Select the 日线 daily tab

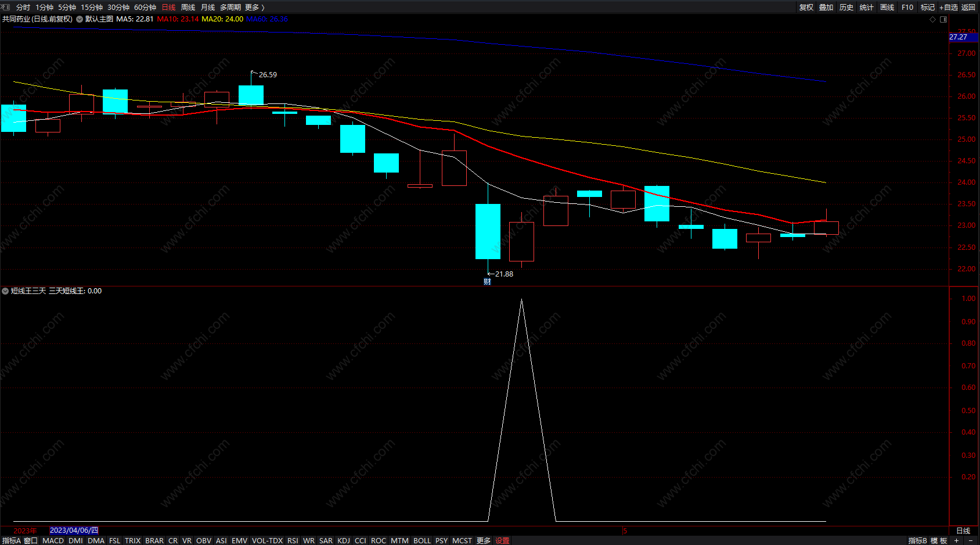(x=168, y=7)
